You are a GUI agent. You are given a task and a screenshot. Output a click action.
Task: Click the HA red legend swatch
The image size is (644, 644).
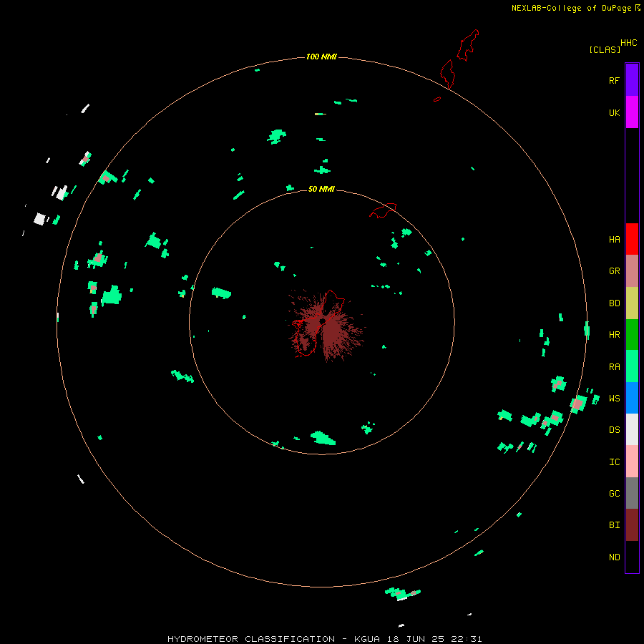click(632, 239)
